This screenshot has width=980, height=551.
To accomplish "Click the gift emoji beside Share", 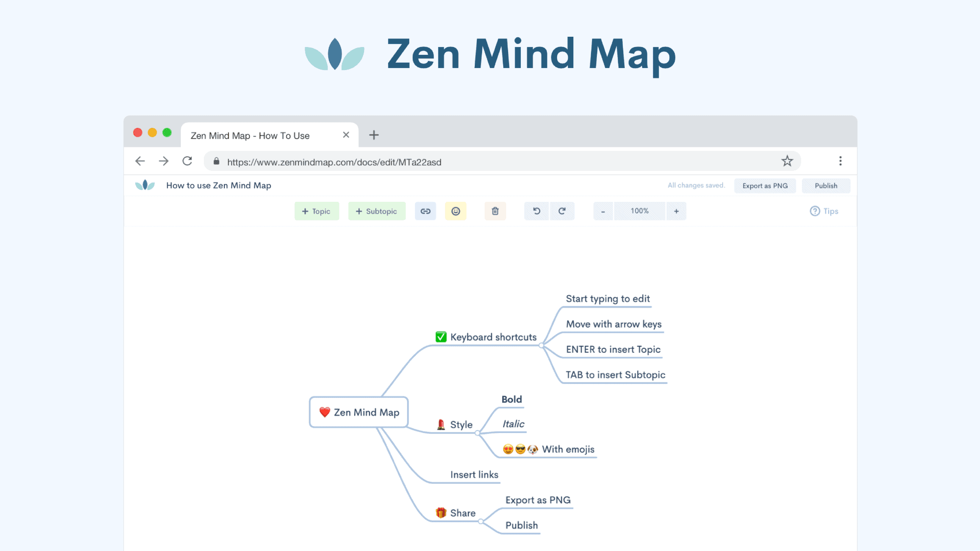I will click(441, 513).
